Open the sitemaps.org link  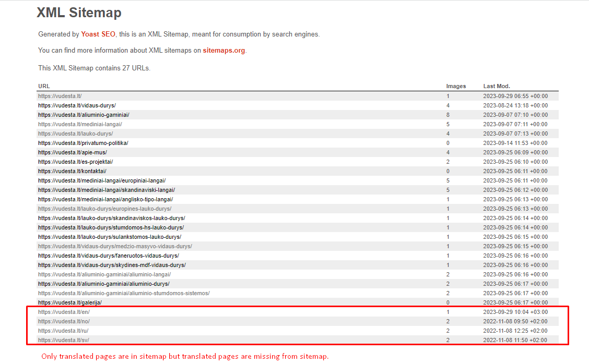tap(224, 50)
